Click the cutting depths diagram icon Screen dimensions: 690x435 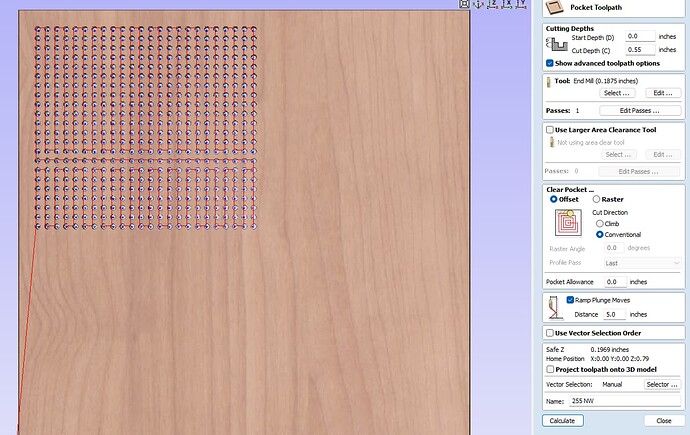[x=557, y=44]
